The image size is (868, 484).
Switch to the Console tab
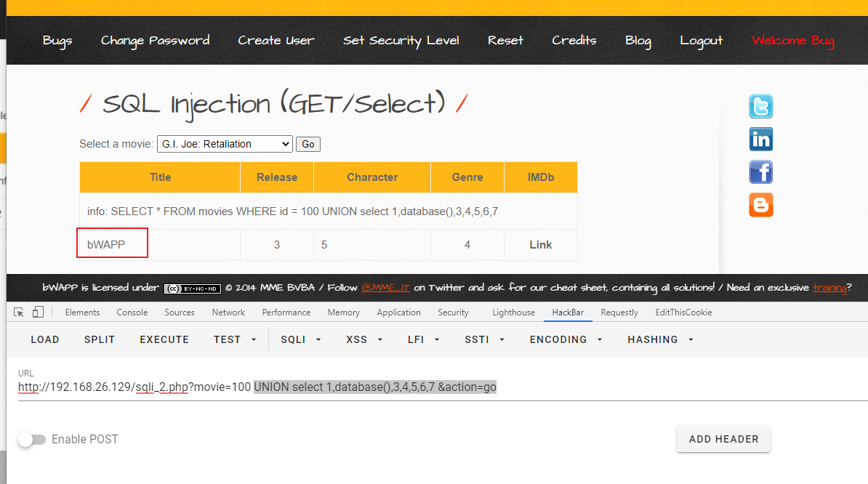point(132,312)
